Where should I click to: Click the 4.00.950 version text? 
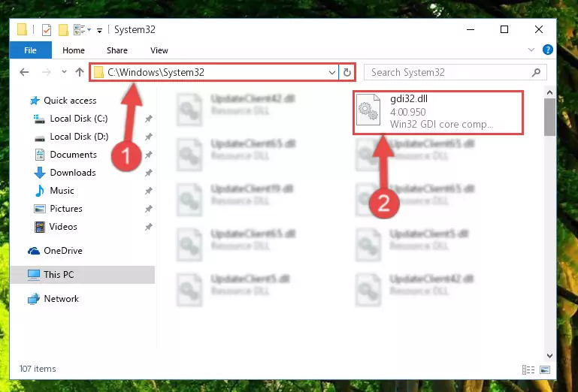(407, 112)
